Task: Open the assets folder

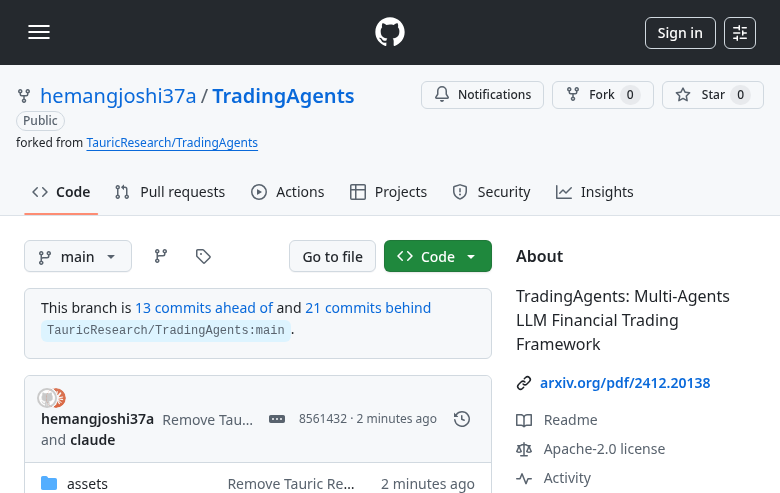Action: 87,484
